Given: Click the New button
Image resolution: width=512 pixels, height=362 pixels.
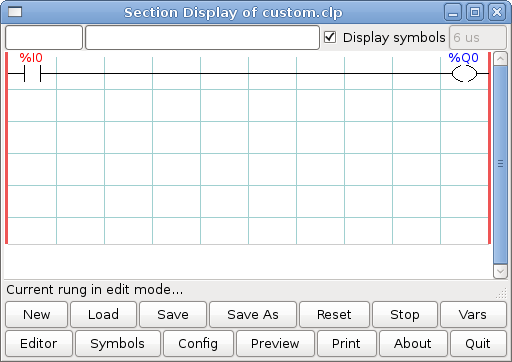Looking at the screenshot, I should (x=37, y=314).
